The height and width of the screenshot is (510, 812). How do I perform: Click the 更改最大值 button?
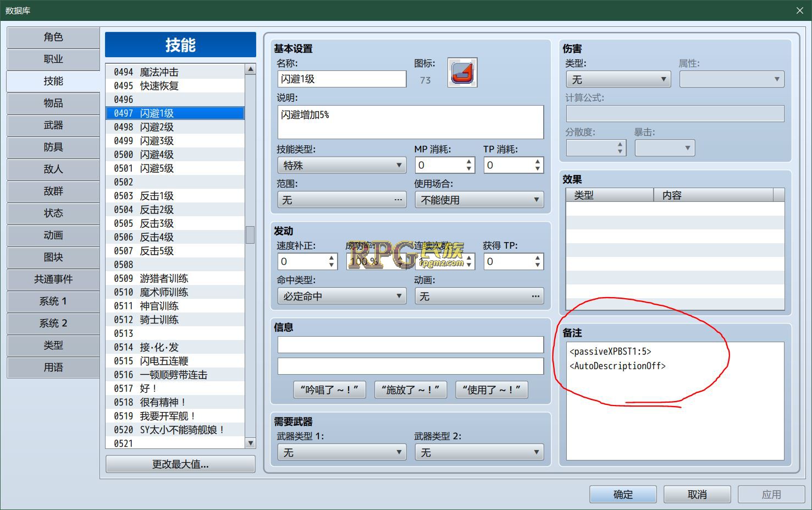(x=180, y=464)
